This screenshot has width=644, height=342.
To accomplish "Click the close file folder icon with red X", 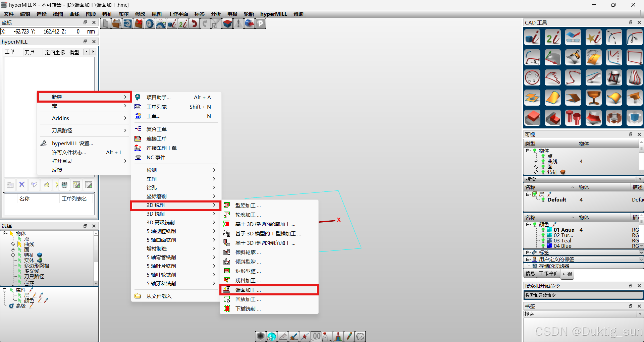I will (x=139, y=24).
